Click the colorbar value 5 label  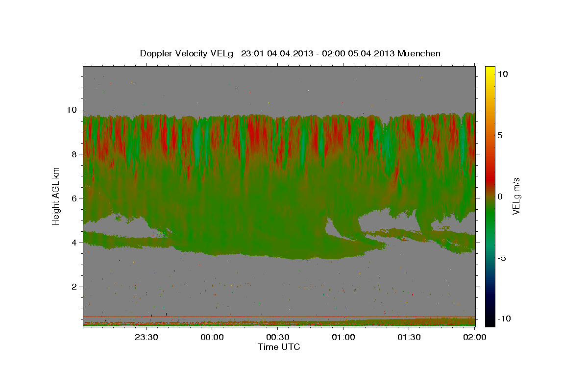tap(500, 135)
